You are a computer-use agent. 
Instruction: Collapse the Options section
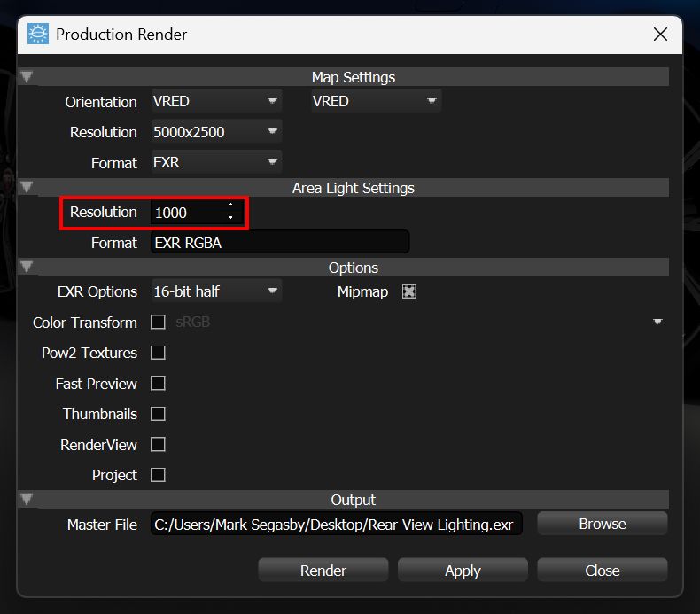27,267
